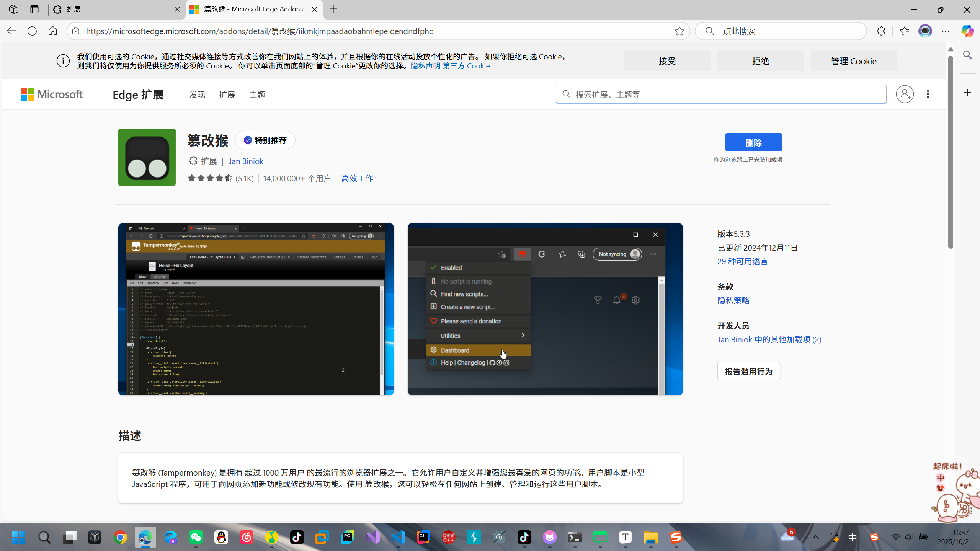Click the Extensions puzzle icon in toolbar
Screen dimensions: 980x551
click(881, 31)
